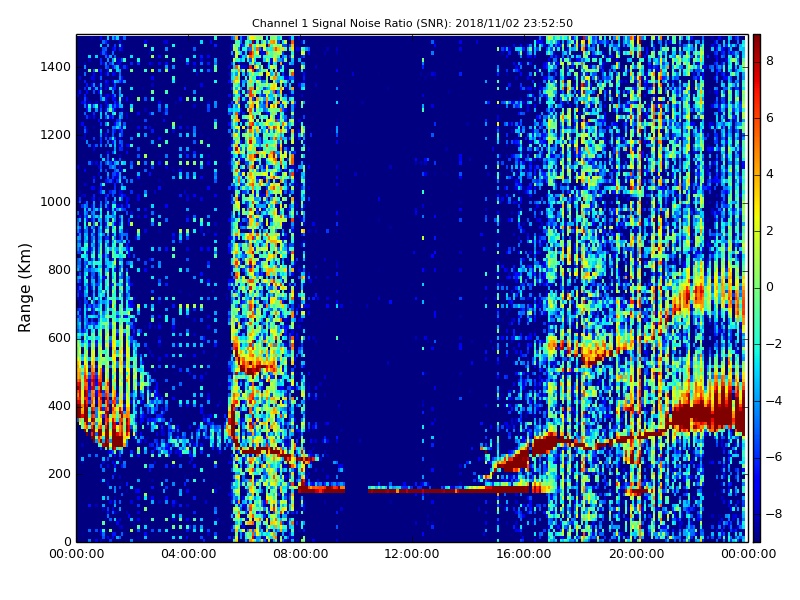Click the 04:00:00 time axis label

click(189, 554)
